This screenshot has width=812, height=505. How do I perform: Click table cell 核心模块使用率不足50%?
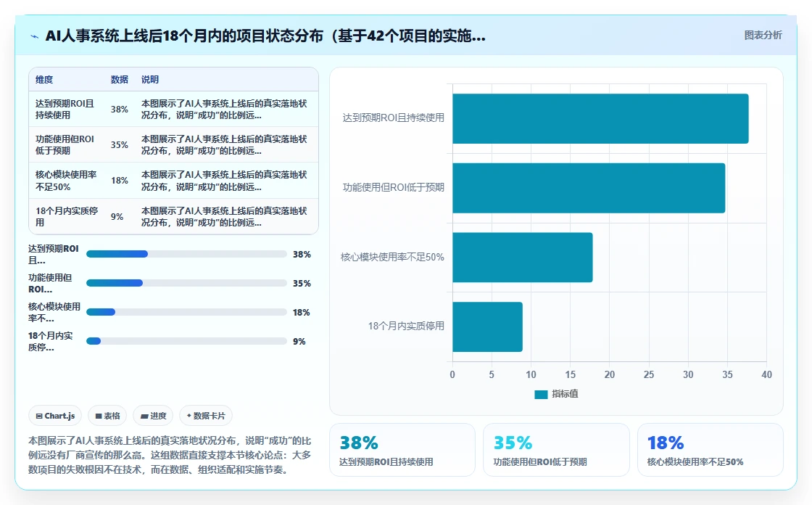(x=66, y=181)
